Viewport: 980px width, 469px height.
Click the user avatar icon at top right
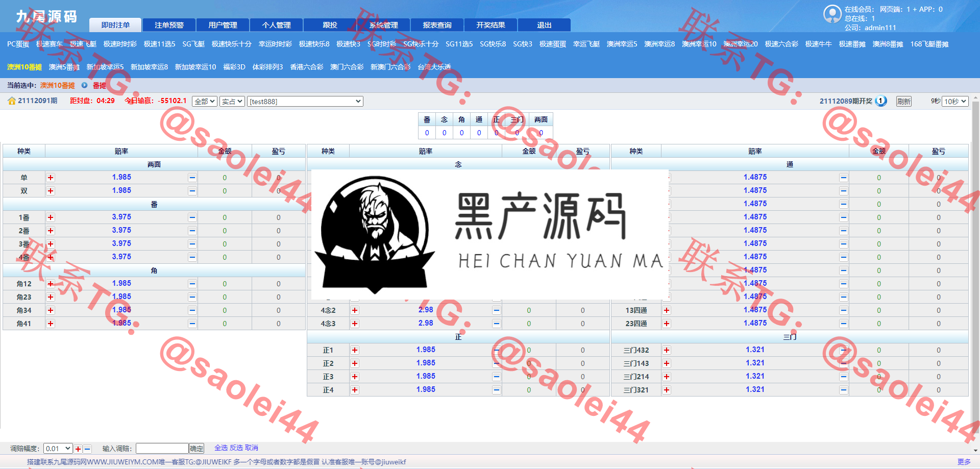coord(832,14)
